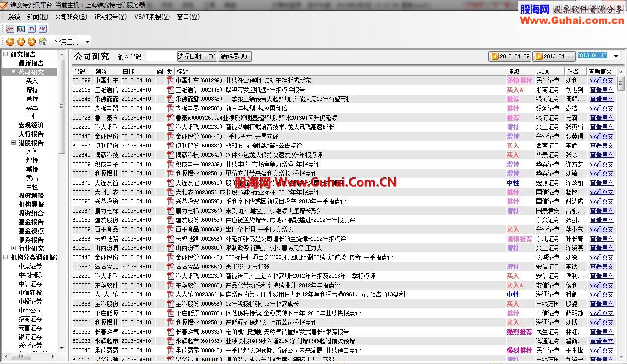Go back with the left arrow icon
The height and width of the screenshot is (364, 627).
pyautogui.click(x=21, y=42)
